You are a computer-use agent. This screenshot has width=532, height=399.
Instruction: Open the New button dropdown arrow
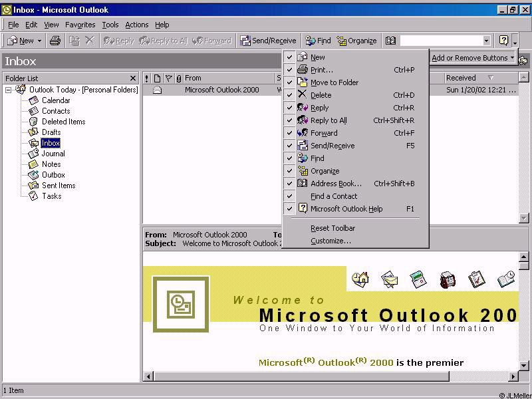coord(39,41)
